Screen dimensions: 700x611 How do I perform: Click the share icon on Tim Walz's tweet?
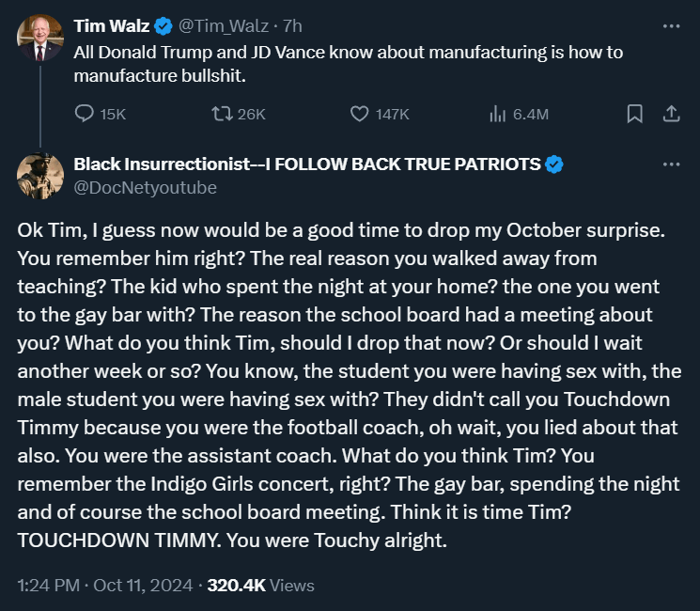click(671, 114)
